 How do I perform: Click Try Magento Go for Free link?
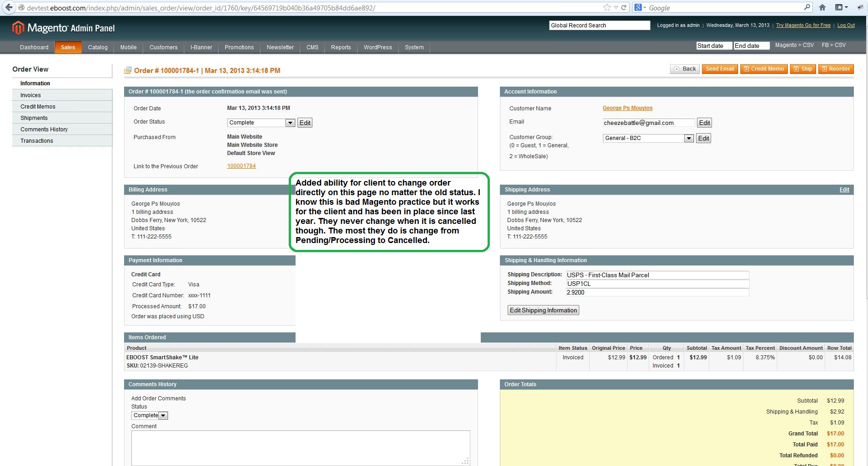pos(803,26)
